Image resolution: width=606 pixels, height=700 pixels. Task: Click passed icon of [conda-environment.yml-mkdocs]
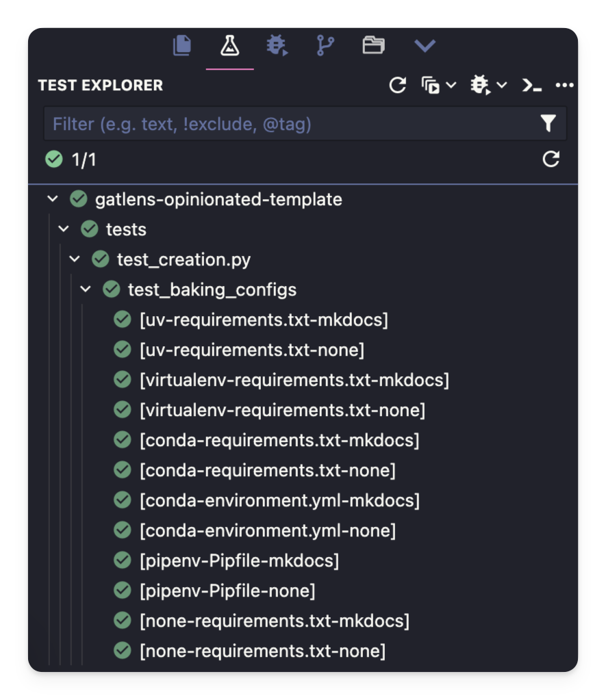click(x=122, y=500)
